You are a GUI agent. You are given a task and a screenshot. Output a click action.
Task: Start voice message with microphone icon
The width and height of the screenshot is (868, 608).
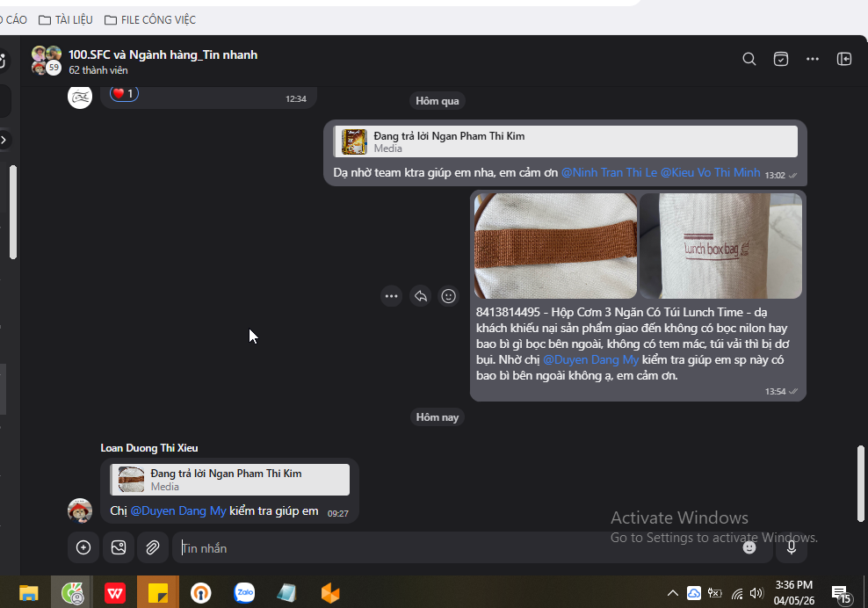click(x=792, y=547)
